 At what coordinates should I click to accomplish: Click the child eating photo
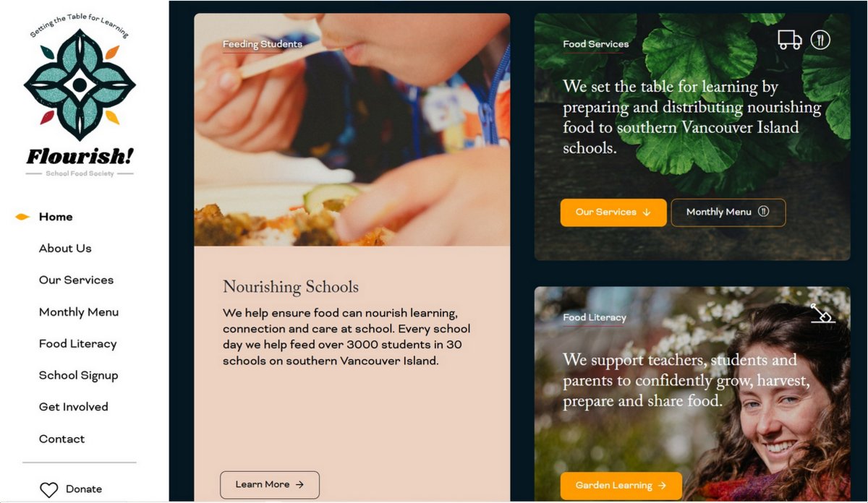click(x=352, y=130)
